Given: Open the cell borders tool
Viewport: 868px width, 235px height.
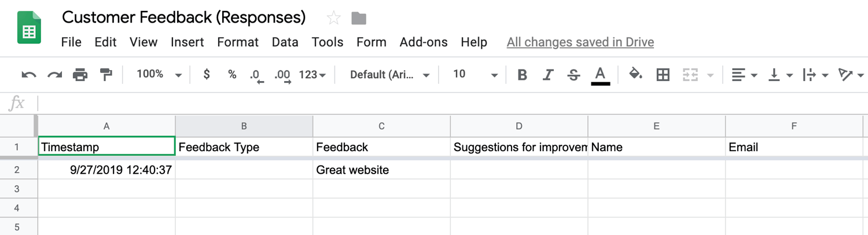Looking at the screenshot, I should [x=663, y=75].
